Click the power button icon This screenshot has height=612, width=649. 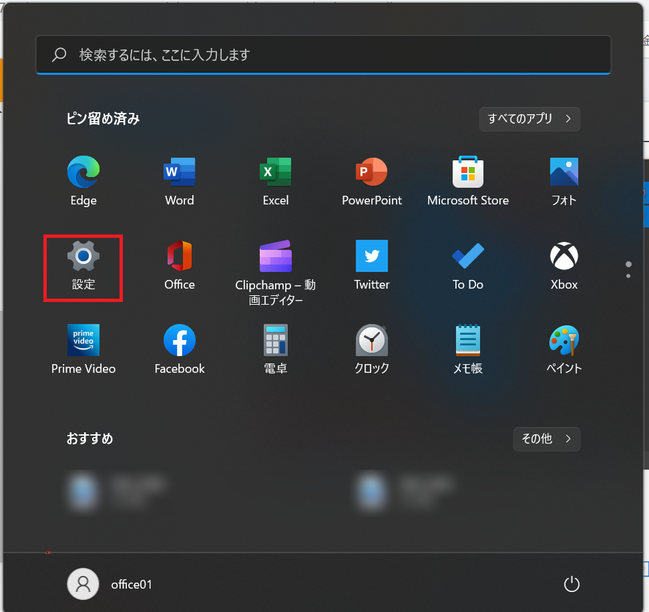572,584
